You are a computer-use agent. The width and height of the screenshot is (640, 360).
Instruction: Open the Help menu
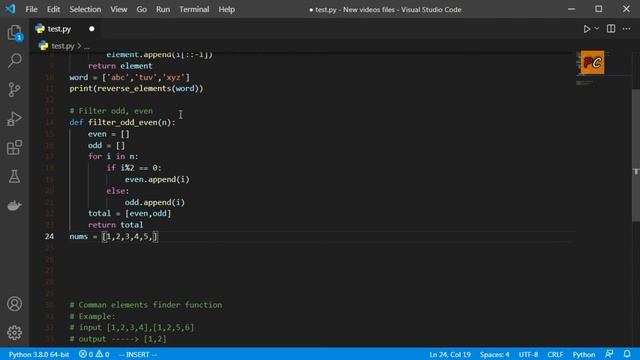pos(227,9)
